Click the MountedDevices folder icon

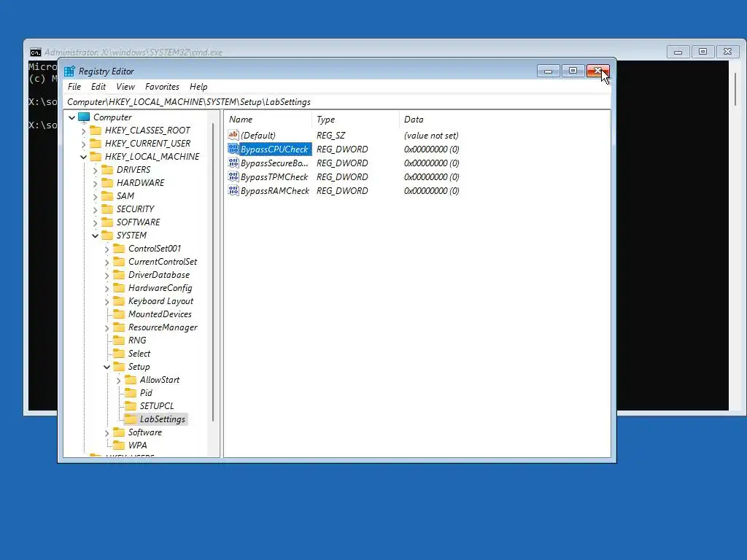119,314
